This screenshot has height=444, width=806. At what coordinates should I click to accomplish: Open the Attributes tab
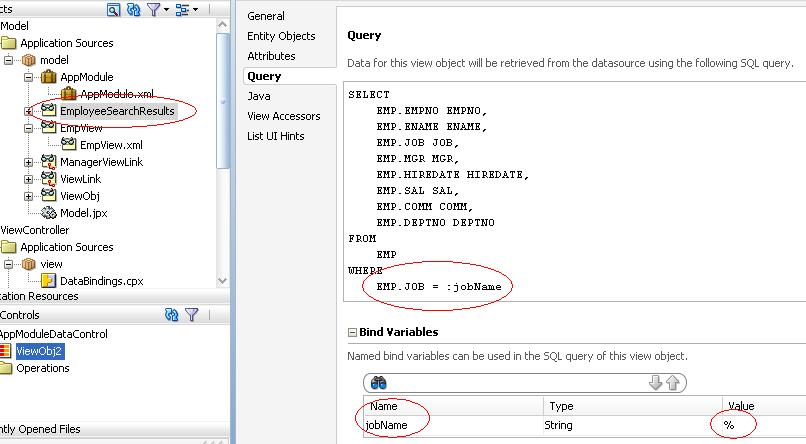[x=271, y=56]
